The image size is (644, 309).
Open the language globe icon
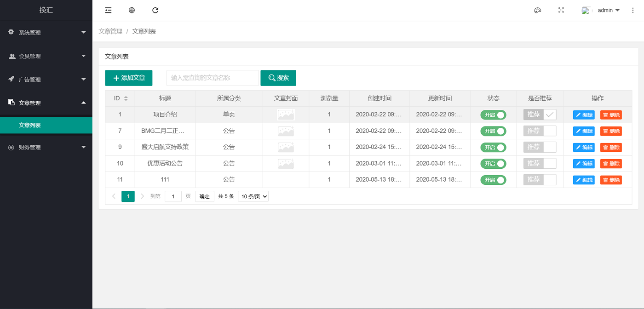(x=132, y=10)
